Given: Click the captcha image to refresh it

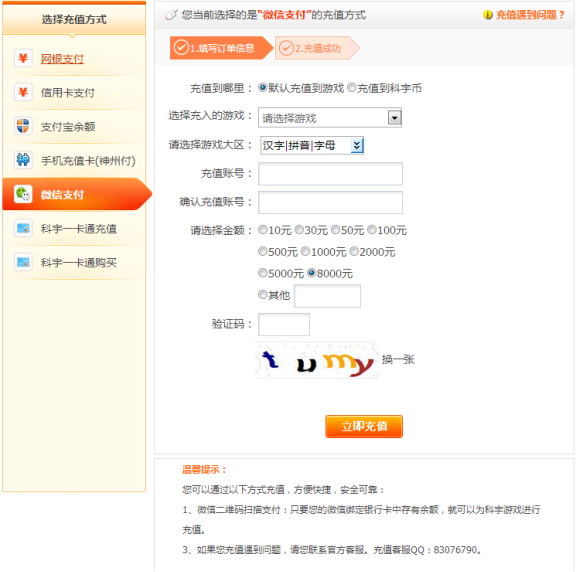Looking at the screenshot, I should tap(317, 360).
